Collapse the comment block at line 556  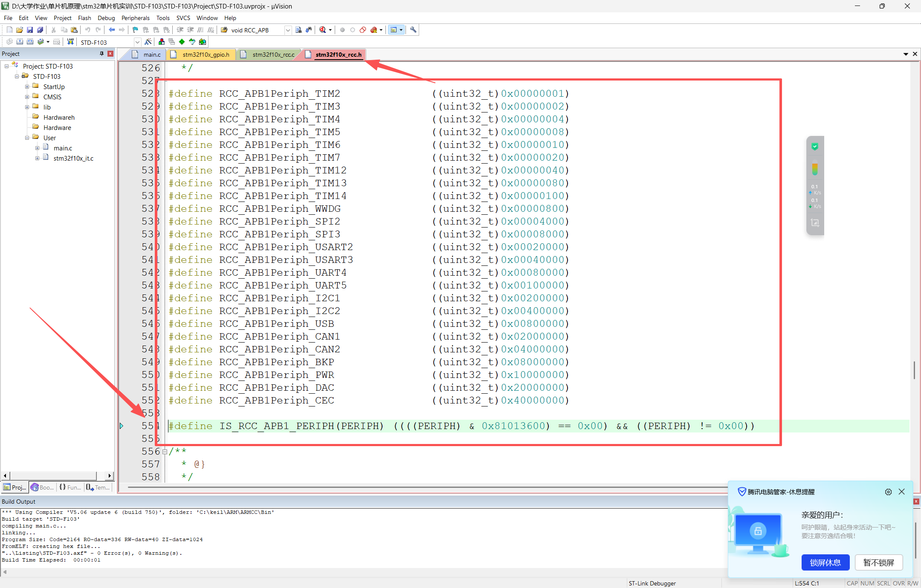[x=165, y=452]
